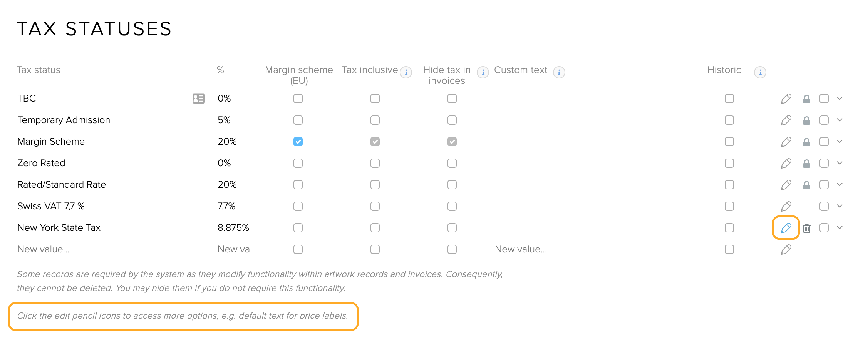Check Hide tax in invoices for Rated/Standard Rate
Viewport: 868px width, 354px height.
pyautogui.click(x=452, y=185)
